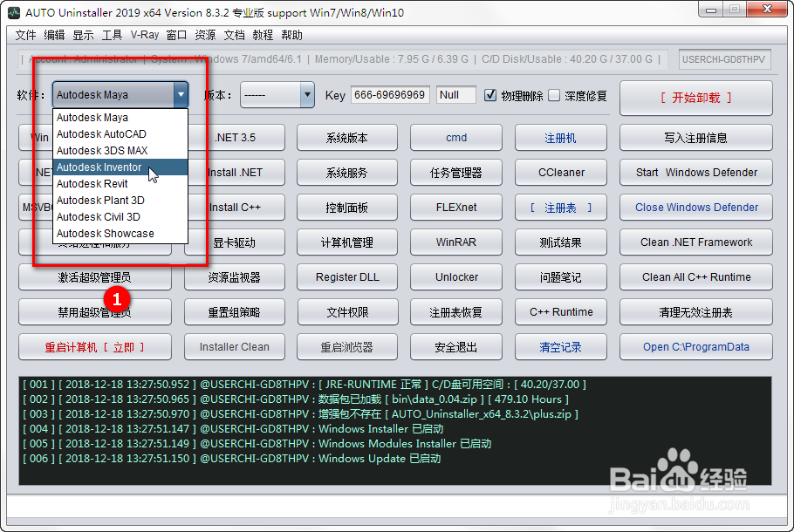
Task: Click 重启计算机 [ 立即 ] button
Action: point(95,347)
